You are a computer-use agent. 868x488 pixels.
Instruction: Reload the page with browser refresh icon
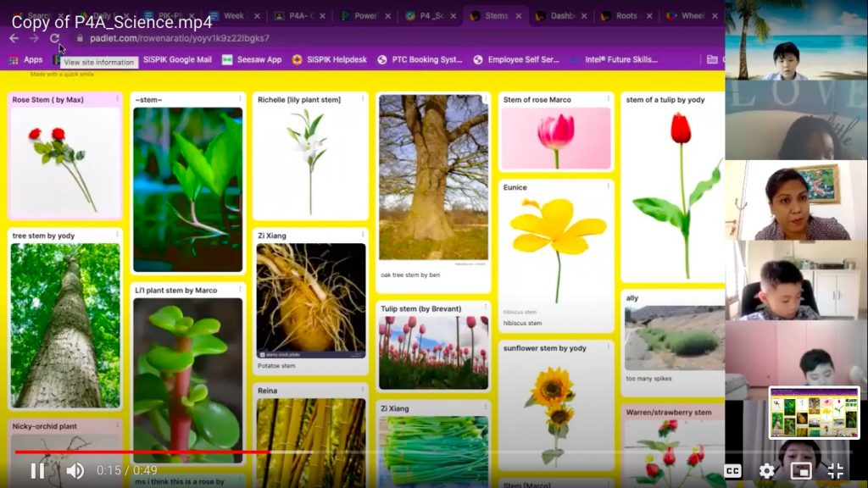click(55, 38)
